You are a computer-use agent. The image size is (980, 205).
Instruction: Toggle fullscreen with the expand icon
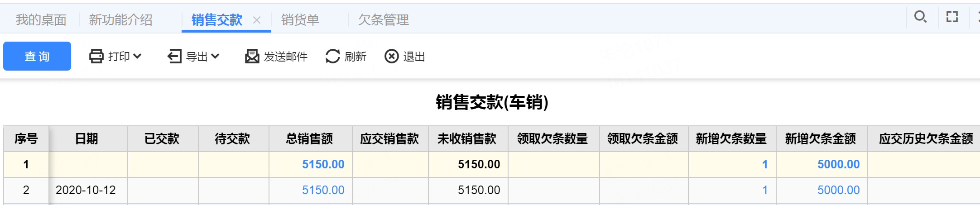click(x=952, y=17)
